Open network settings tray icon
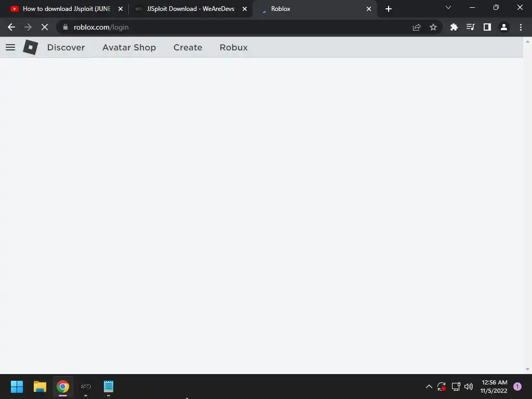The width and height of the screenshot is (532, 399). (x=456, y=387)
